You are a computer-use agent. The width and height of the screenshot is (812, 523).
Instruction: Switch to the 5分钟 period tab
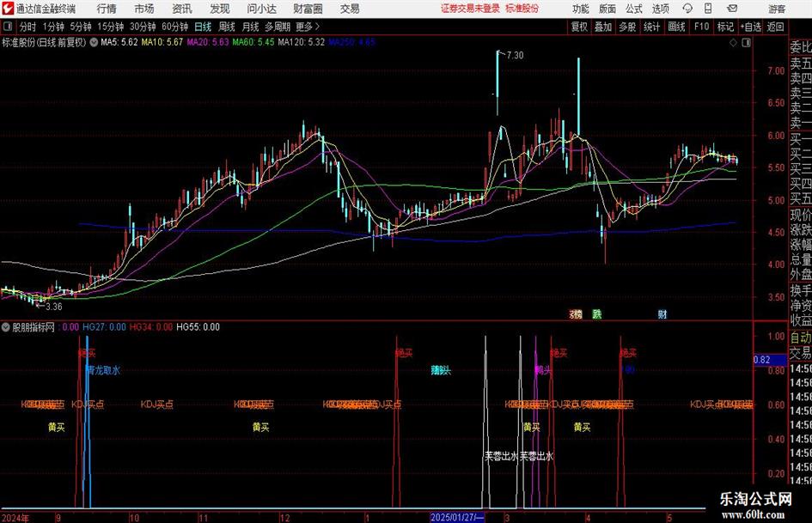point(81,27)
